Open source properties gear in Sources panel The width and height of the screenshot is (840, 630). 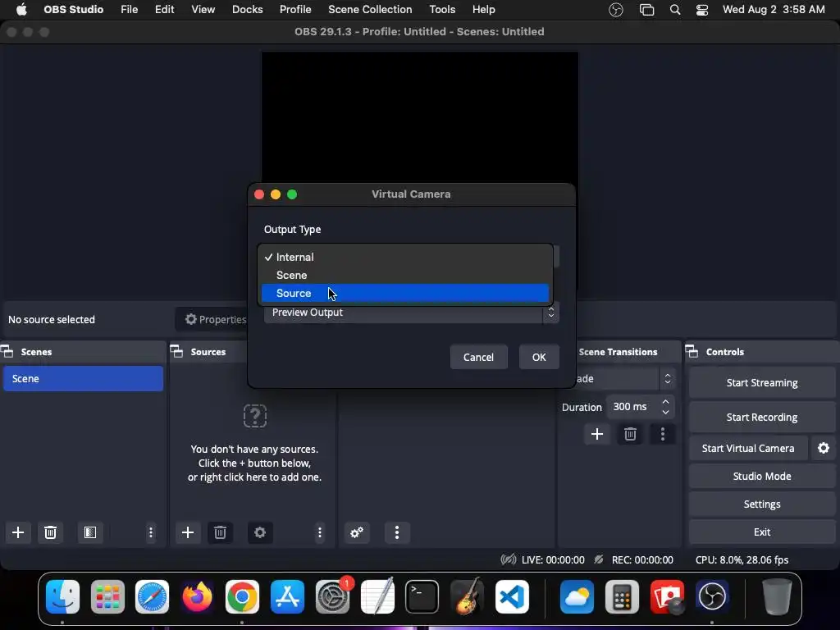[x=260, y=532]
